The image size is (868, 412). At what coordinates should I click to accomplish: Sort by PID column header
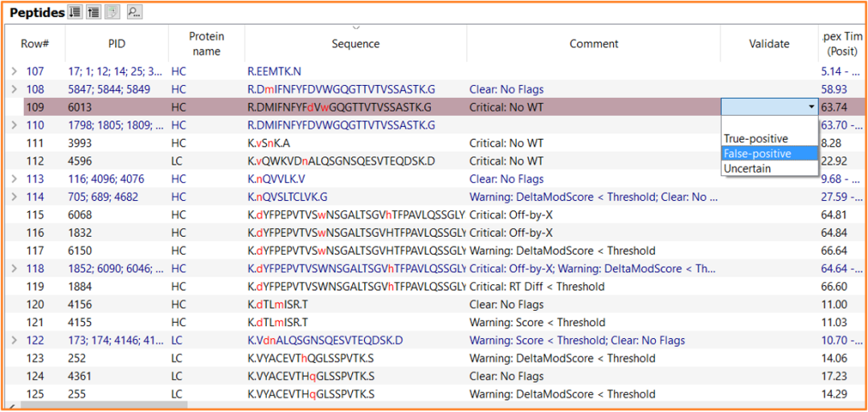pos(117,43)
